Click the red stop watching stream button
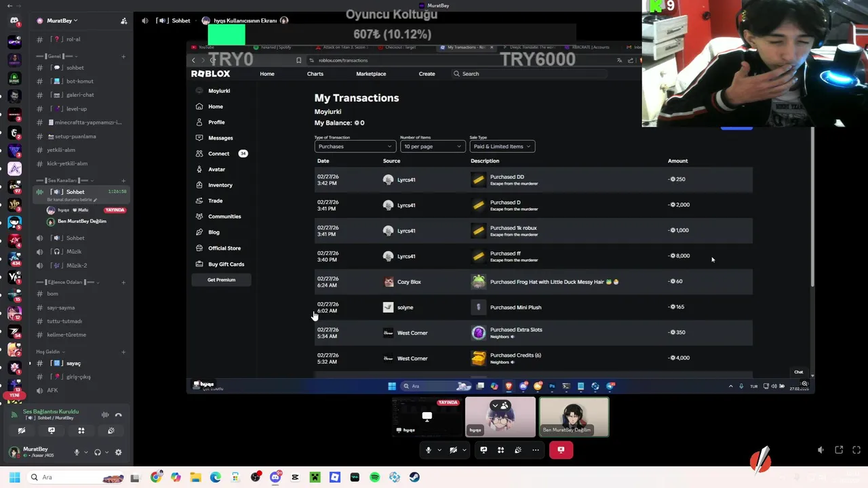Image resolution: width=868 pixels, height=488 pixels. [561, 450]
